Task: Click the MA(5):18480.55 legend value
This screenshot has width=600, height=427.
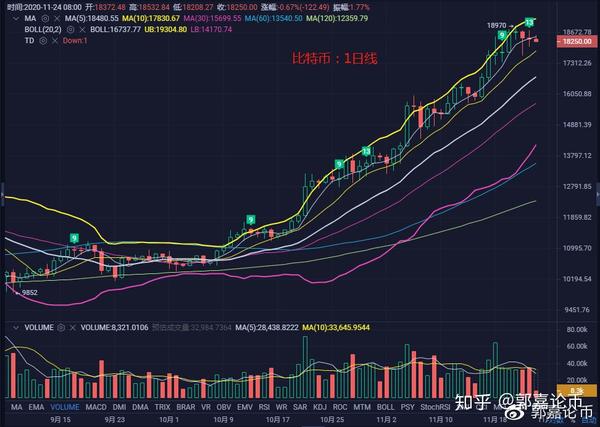Action: click(x=92, y=18)
